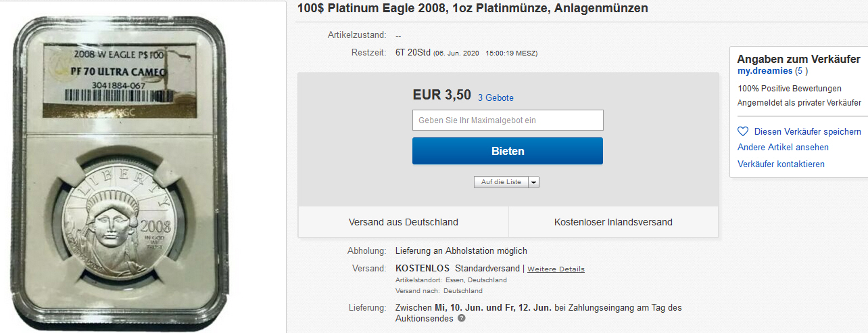Click the help icon after 'Auktionsendes'
868x333 pixels.
pos(462,318)
